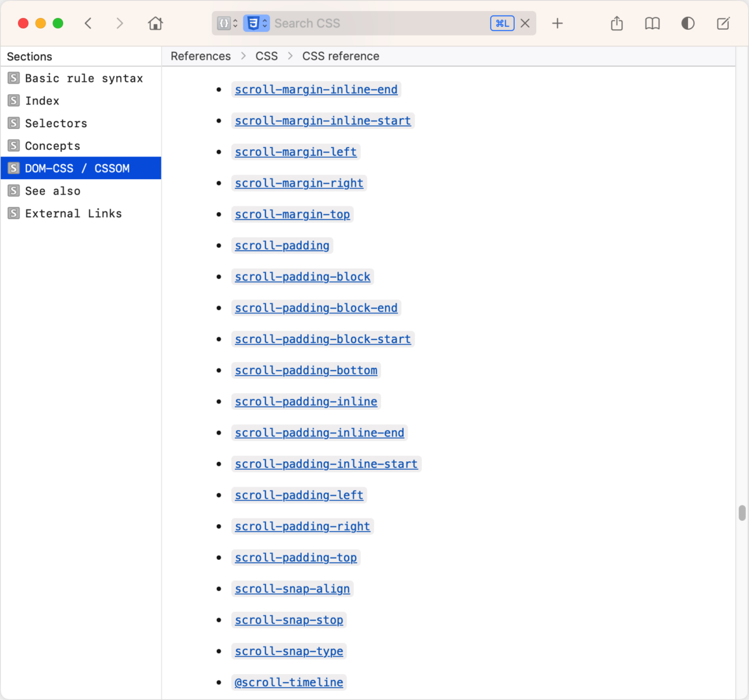749x700 pixels.
Task: Open the docset type selector dropdown
Action: [227, 23]
